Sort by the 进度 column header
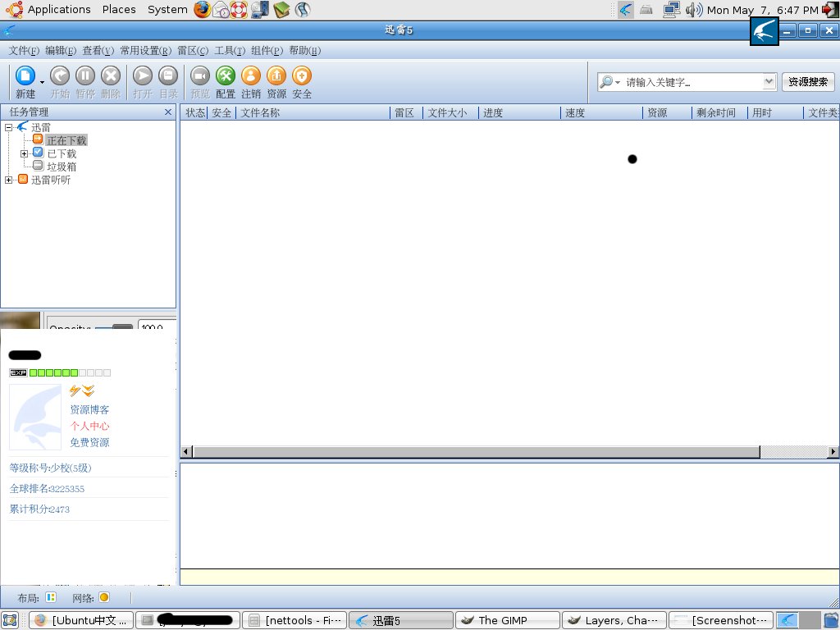This screenshot has height=630, width=840. (519, 112)
